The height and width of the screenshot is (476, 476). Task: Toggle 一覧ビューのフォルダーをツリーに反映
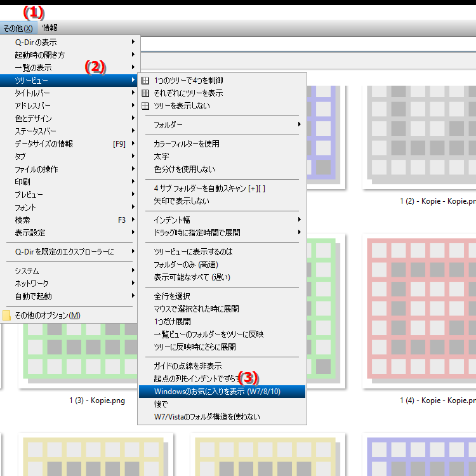[x=222, y=334]
